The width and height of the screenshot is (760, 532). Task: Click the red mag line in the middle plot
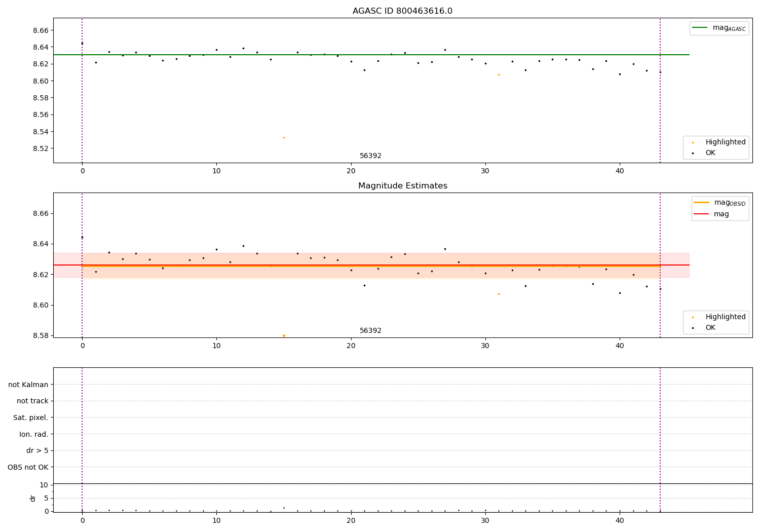point(371,265)
